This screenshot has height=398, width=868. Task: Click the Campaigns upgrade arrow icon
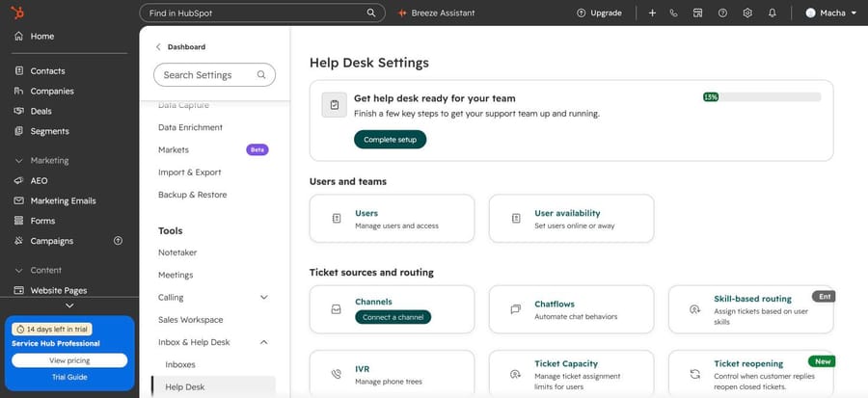coord(118,241)
